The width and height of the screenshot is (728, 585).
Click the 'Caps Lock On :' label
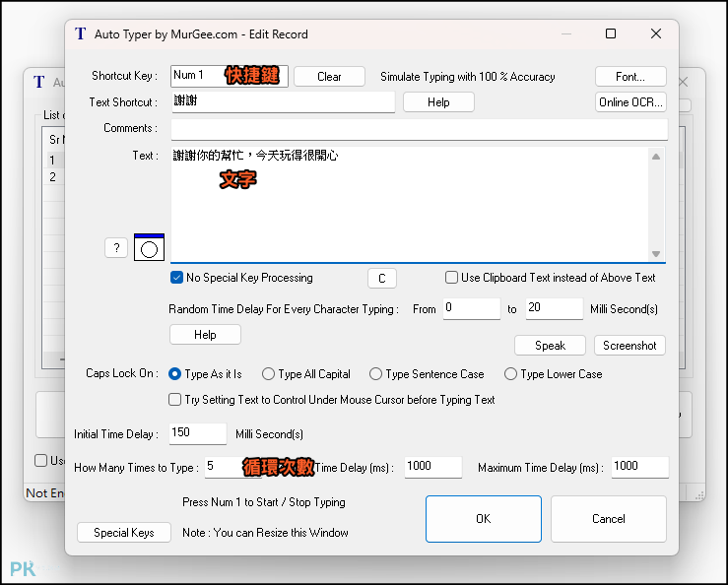click(122, 373)
